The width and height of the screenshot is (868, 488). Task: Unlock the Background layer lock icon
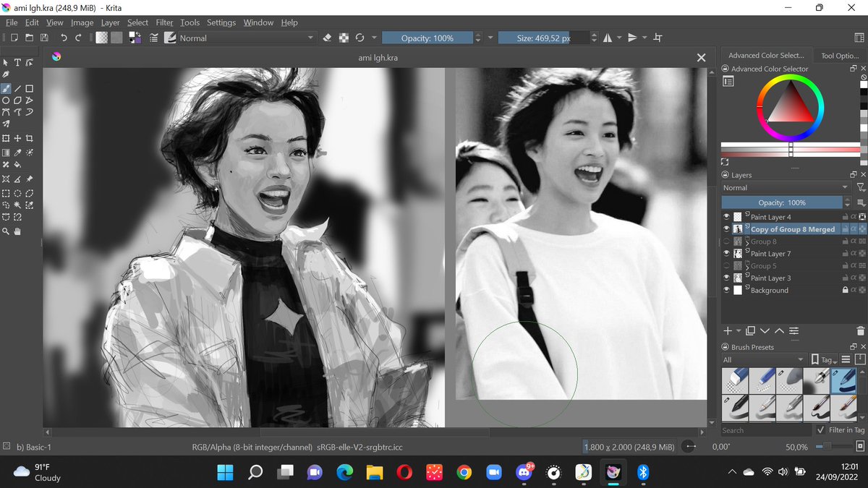(845, 290)
